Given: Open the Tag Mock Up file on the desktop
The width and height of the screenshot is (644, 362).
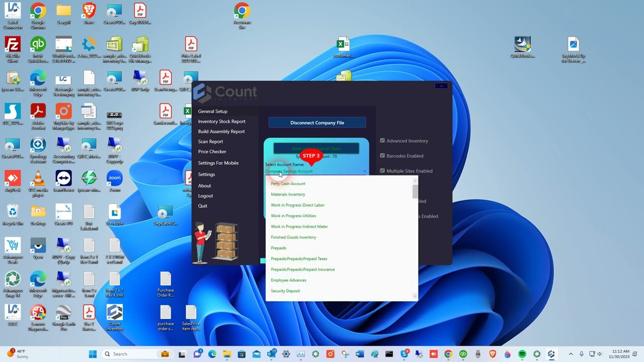Looking at the screenshot, I should point(574,49).
